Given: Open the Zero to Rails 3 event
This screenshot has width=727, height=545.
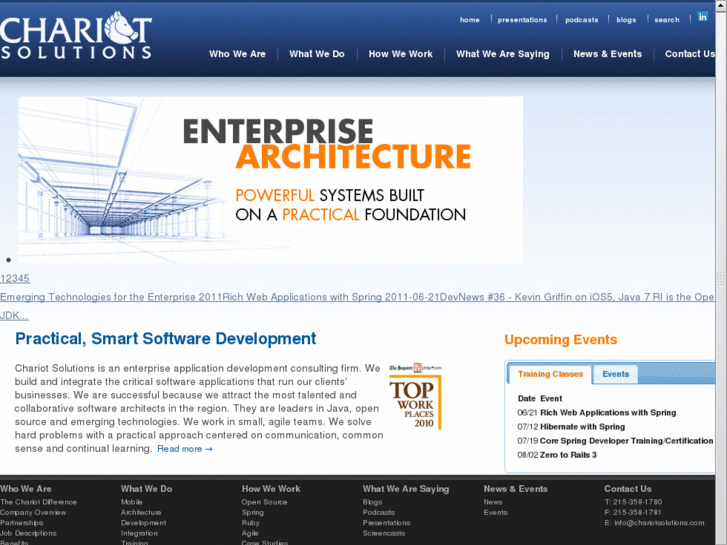Looking at the screenshot, I should coord(568,454).
